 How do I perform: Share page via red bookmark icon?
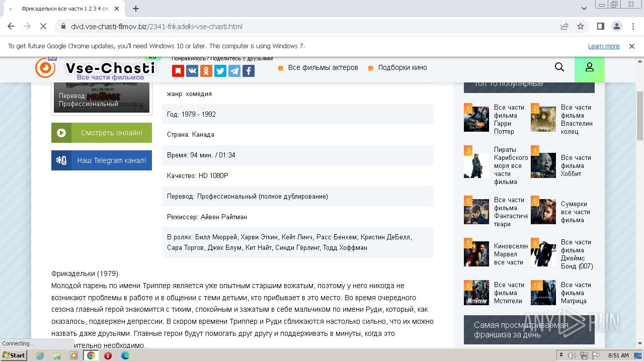178,71
